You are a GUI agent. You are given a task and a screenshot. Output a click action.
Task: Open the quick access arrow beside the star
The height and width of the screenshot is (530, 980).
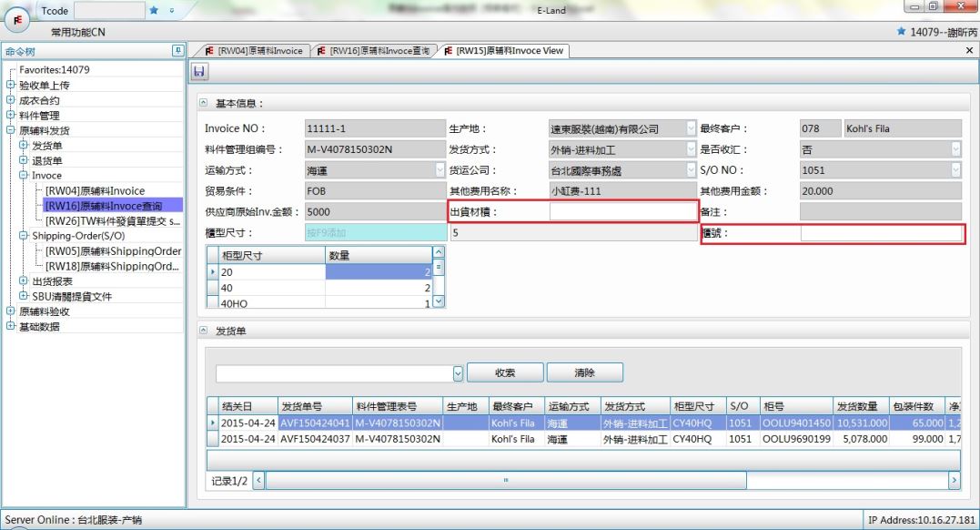click(x=172, y=10)
